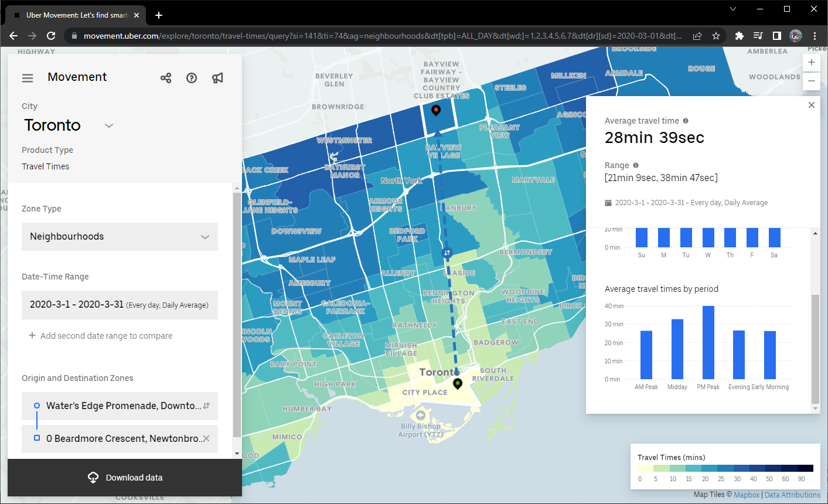This screenshot has height=504, width=828.
Task: Click the megaphone announcements icon
Action: [217, 78]
